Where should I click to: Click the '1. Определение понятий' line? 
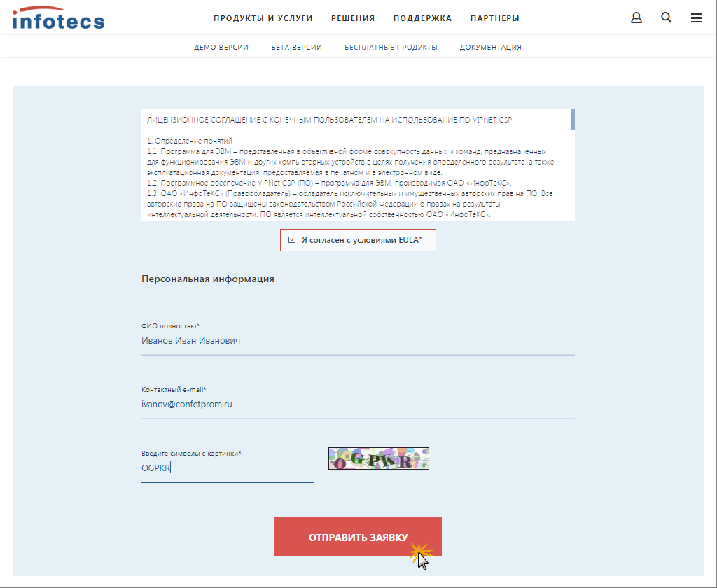coord(190,141)
